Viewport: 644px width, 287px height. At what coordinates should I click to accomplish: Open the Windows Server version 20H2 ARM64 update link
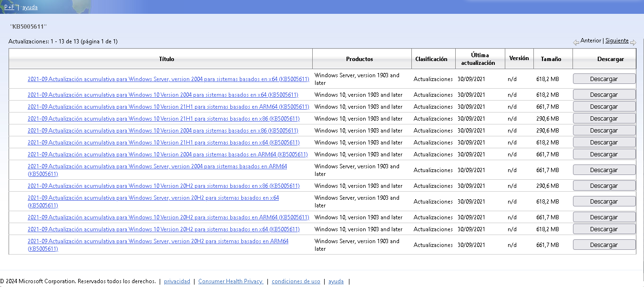(x=158, y=245)
